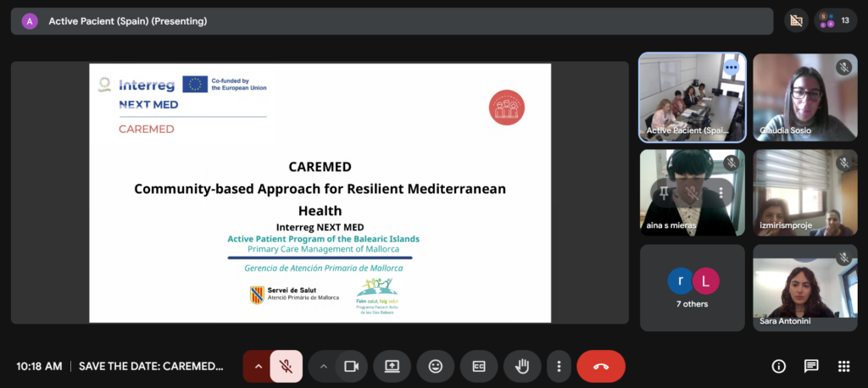This screenshot has height=388, width=868.
Task: Raise your hand
Action: point(522,366)
